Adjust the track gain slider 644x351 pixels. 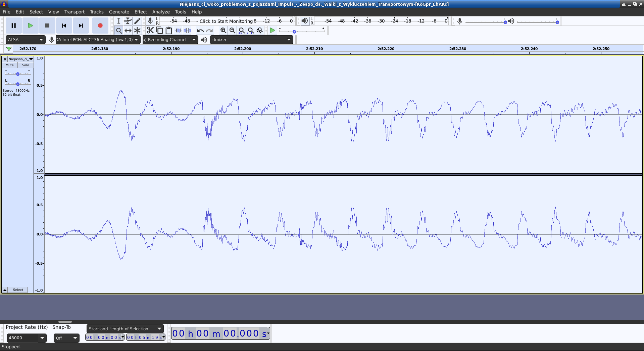pos(18,74)
